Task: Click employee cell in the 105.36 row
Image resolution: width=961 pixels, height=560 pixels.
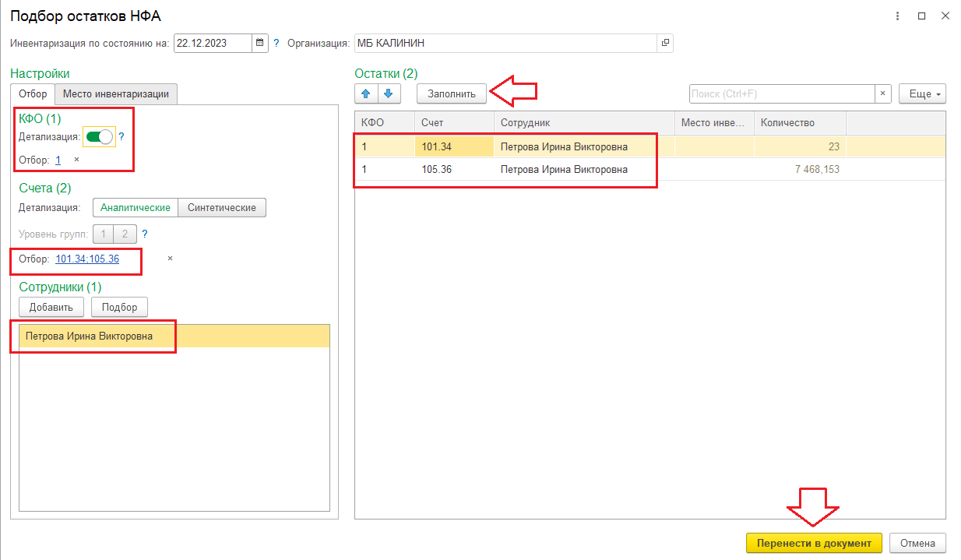Action: click(x=584, y=169)
